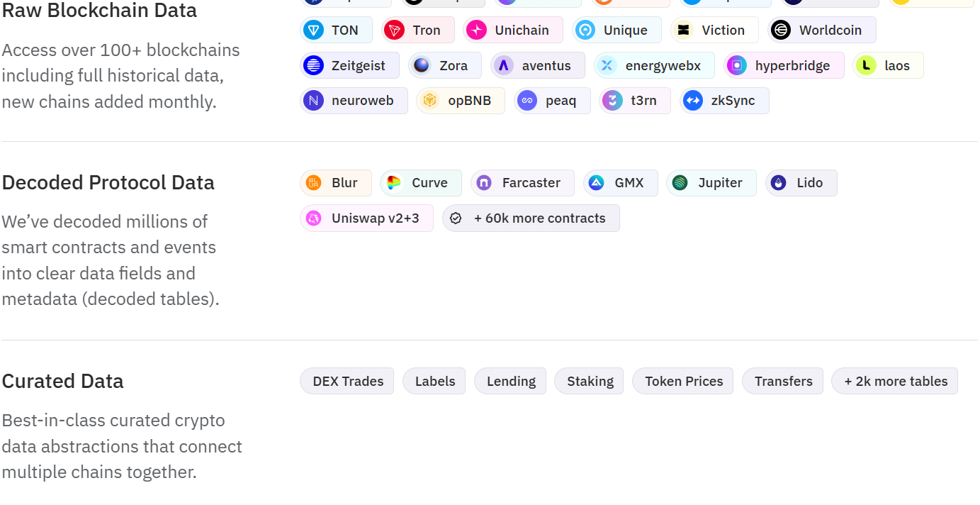The height and width of the screenshot is (505, 980).
Task: Open the '+ 2k more tables' chip
Action: 895,381
